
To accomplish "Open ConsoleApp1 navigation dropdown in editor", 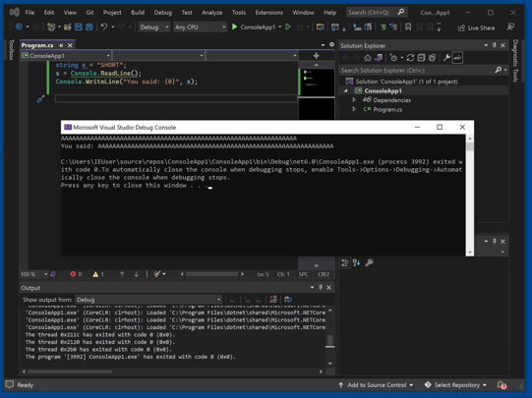I will pyautogui.click(x=66, y=56).
